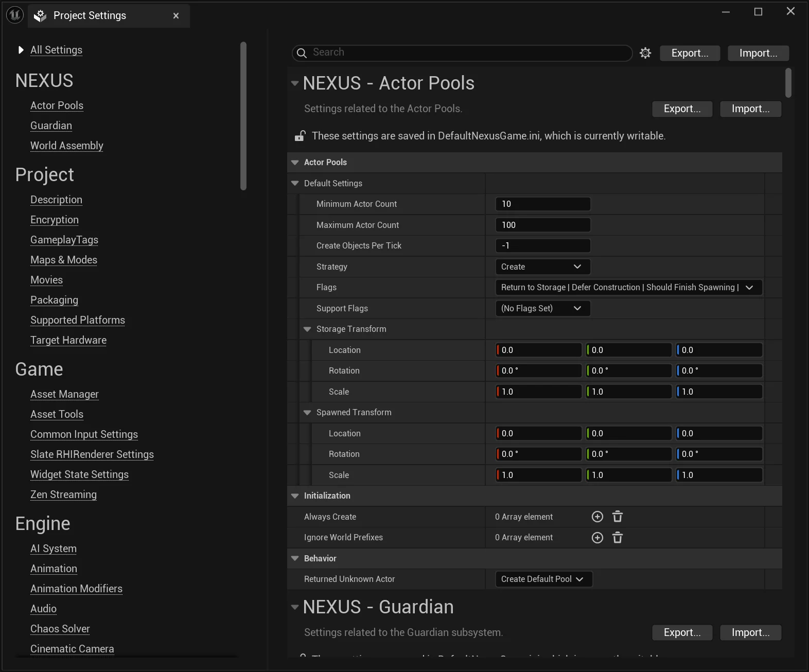Click Storage Transform Location X field

pos(539,350)
